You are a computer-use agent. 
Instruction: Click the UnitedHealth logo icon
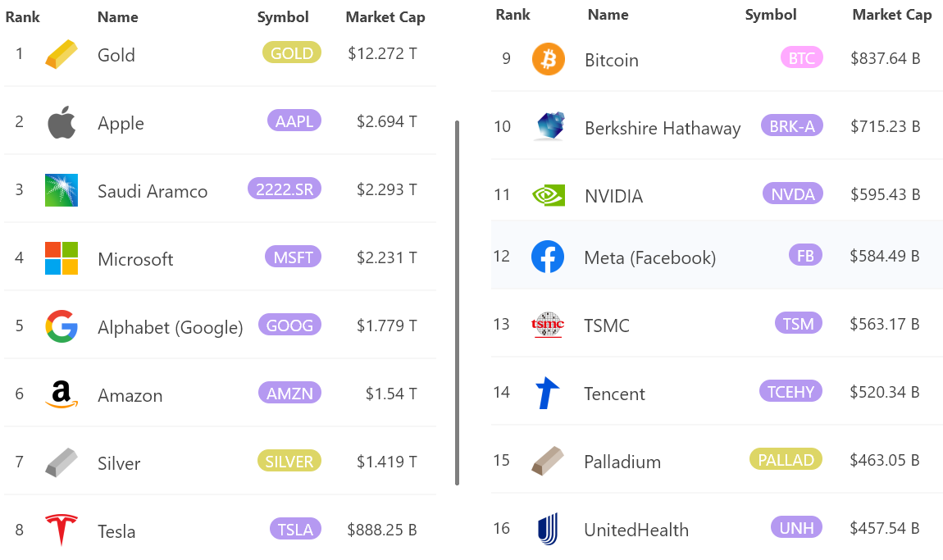click(x=548, y=529)
